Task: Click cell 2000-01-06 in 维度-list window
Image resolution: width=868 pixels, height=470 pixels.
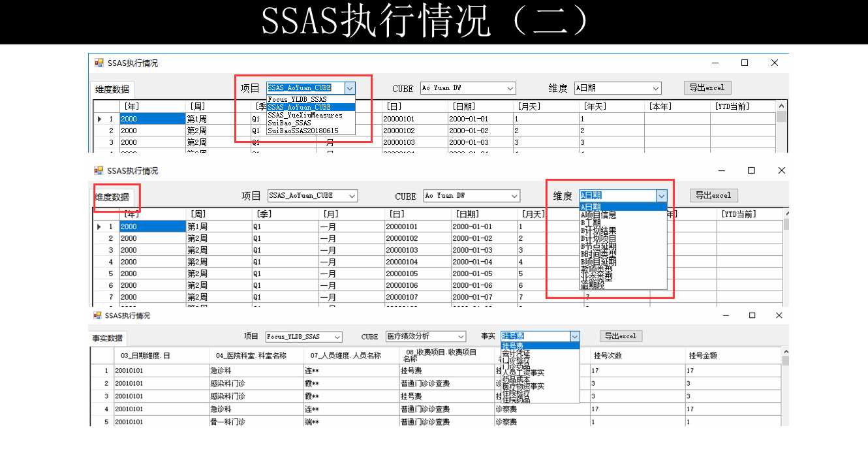Action: click(x=484, y=285)
